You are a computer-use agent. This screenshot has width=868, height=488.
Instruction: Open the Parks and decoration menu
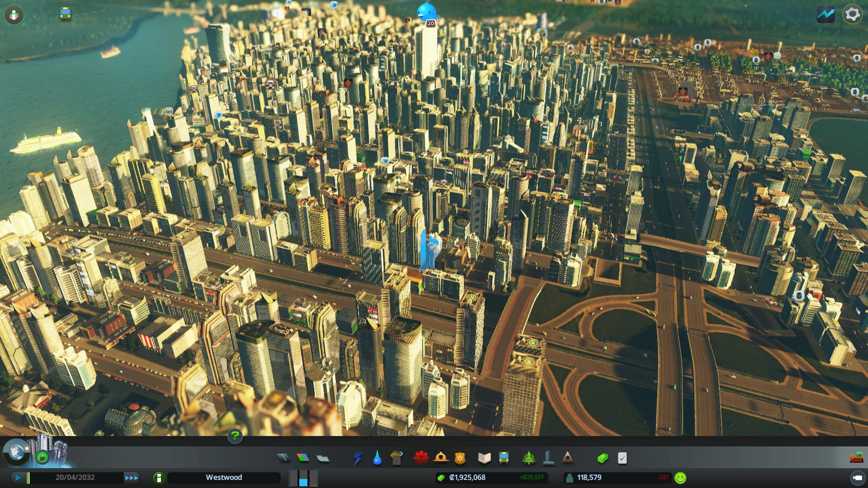pos(528,458)
